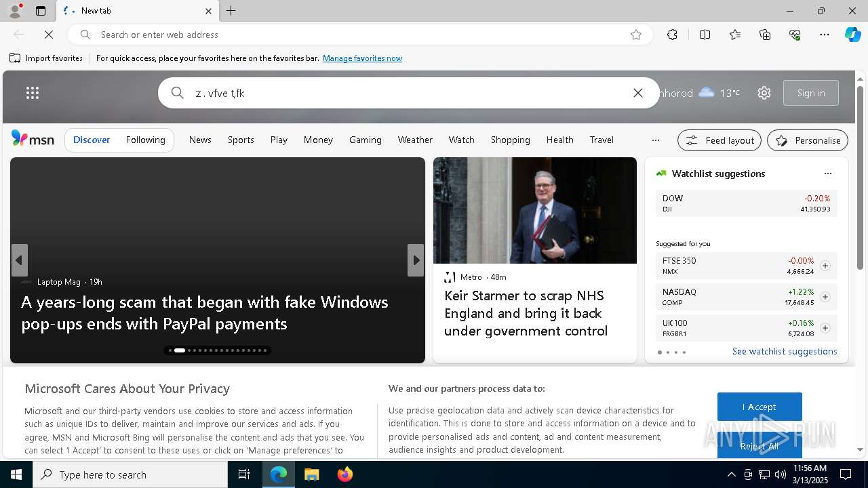Open the Travel category

(601, 140)
